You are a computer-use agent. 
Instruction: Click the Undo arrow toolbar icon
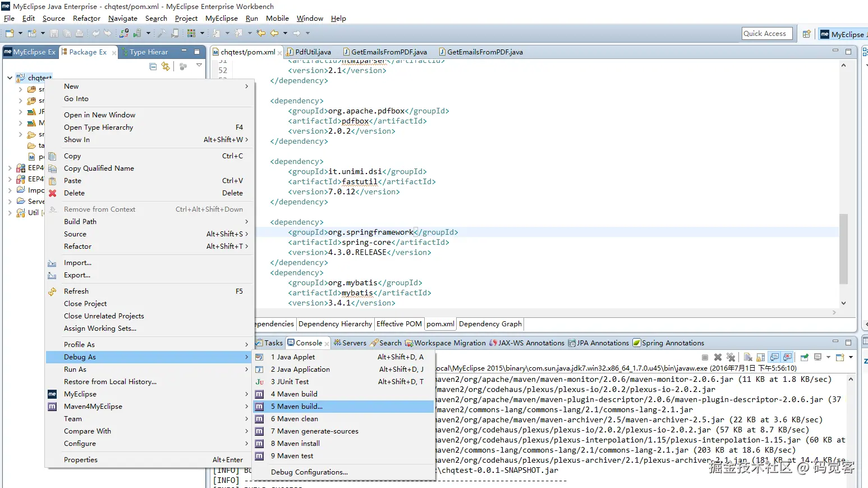click(x=96, y=33)
